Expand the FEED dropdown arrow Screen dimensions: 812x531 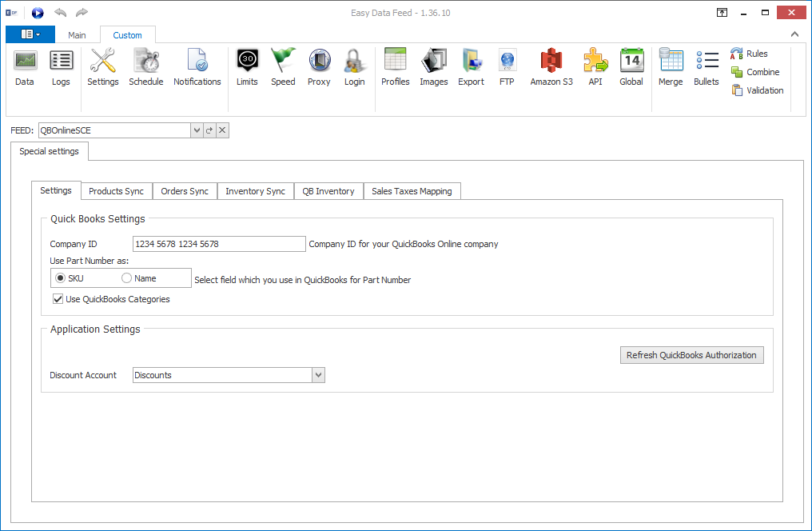(x=197, y=130)
